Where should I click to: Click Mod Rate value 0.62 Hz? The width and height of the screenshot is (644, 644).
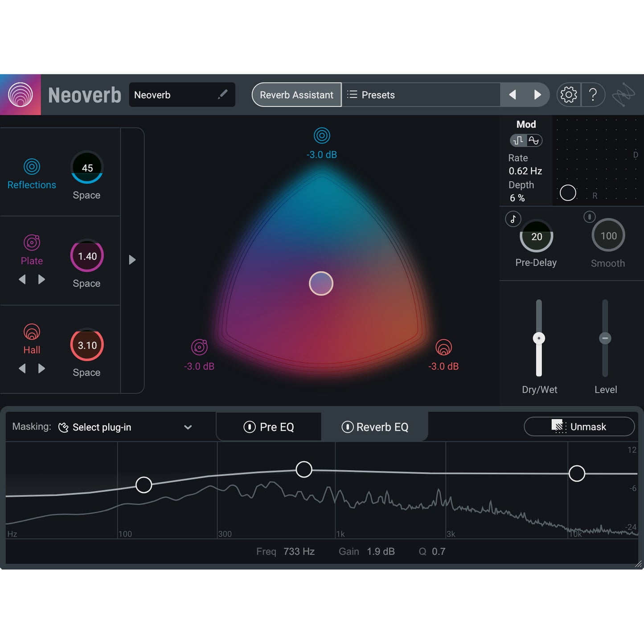[x=525, y=171]
